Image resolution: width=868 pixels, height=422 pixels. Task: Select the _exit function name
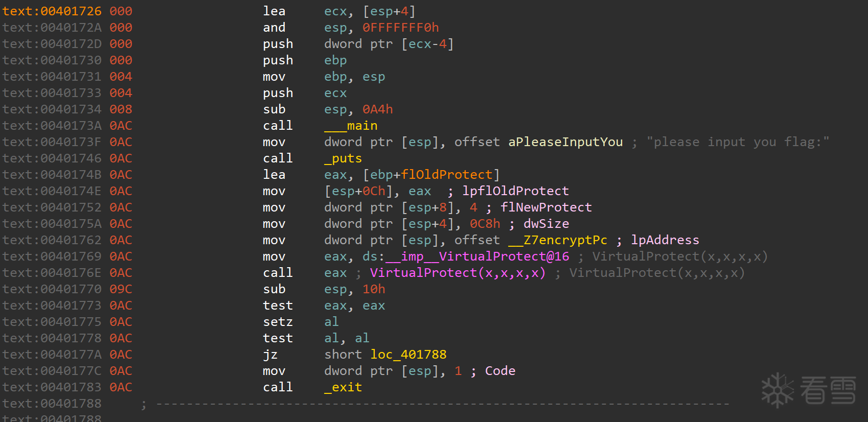pos(343,387)
